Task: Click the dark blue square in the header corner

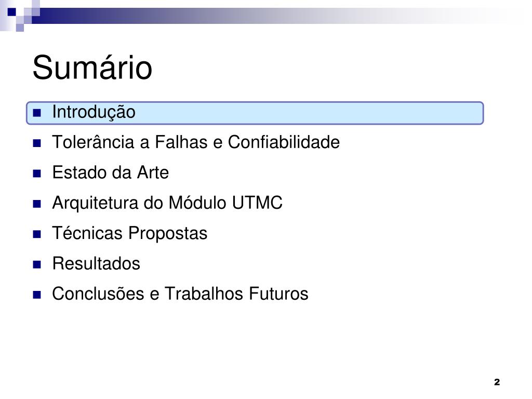Action: pos(12,12)
